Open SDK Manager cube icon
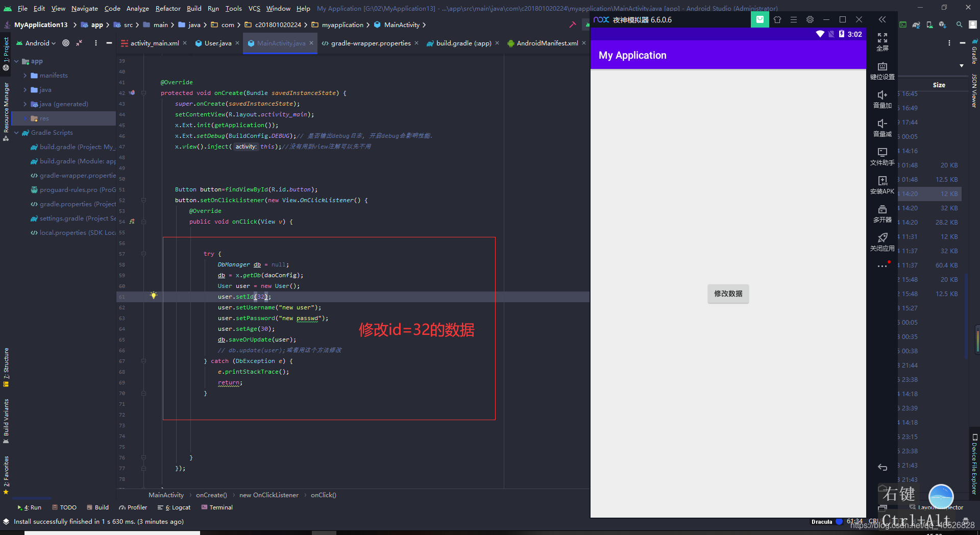The height and width of the screenshot is (535, 980). (943, 25)
